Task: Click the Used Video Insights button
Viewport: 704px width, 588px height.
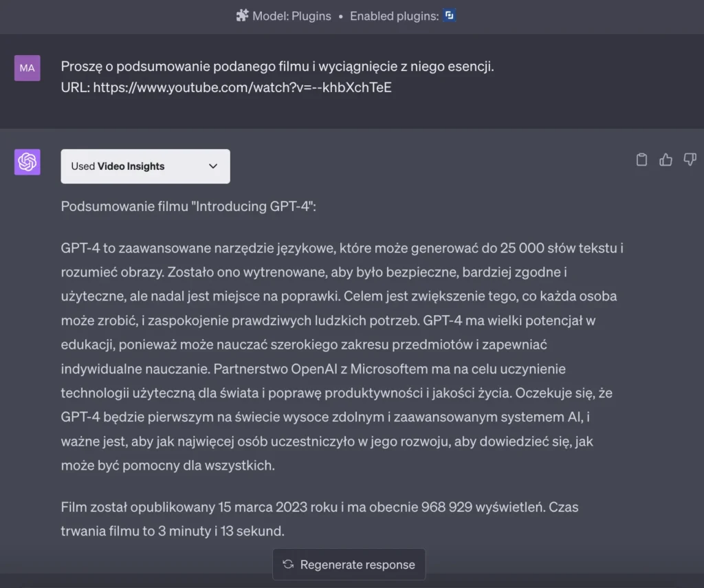Action: 145,166
